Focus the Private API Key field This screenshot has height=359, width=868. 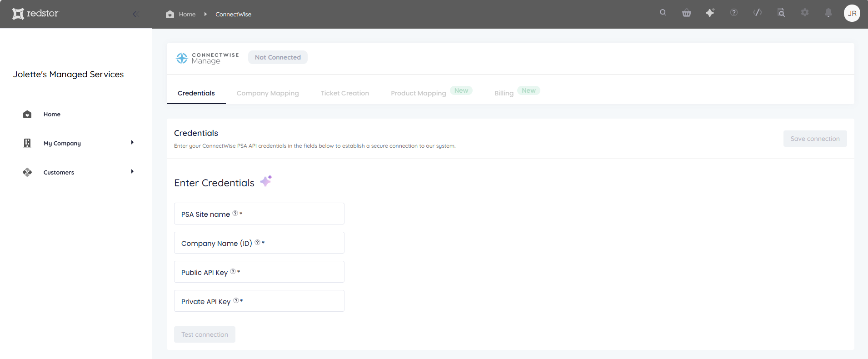pos(259,301)
